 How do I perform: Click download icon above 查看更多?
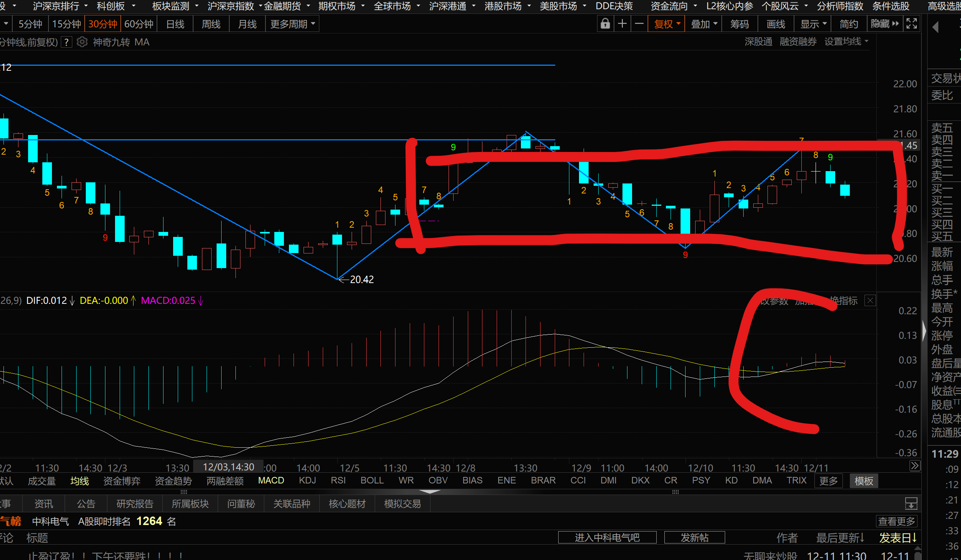click(x=911, y=503)
